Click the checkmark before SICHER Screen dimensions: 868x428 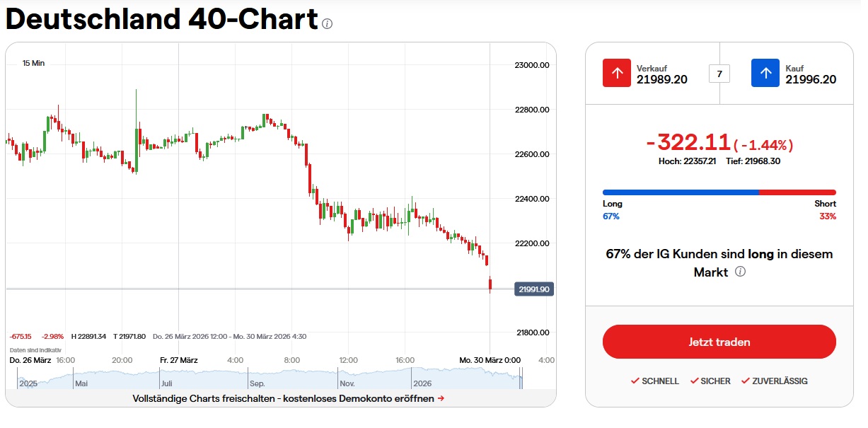pyautogui.click(x=695, y=381)
